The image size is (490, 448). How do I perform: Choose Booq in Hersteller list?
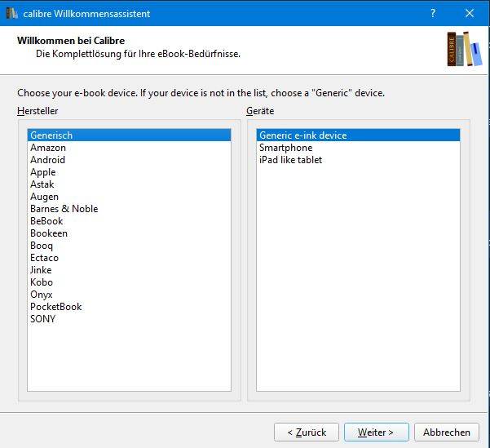point(129,246)
